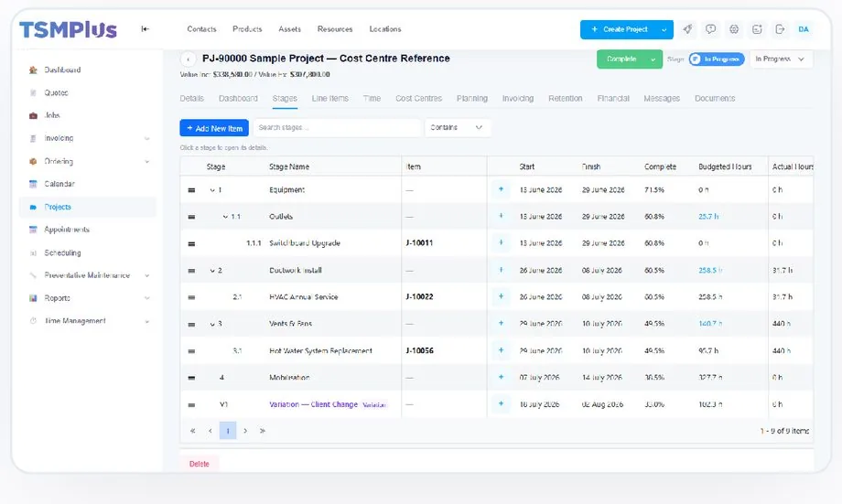
Task: Open the Resources top menu
Action: [x=335, y=29]
